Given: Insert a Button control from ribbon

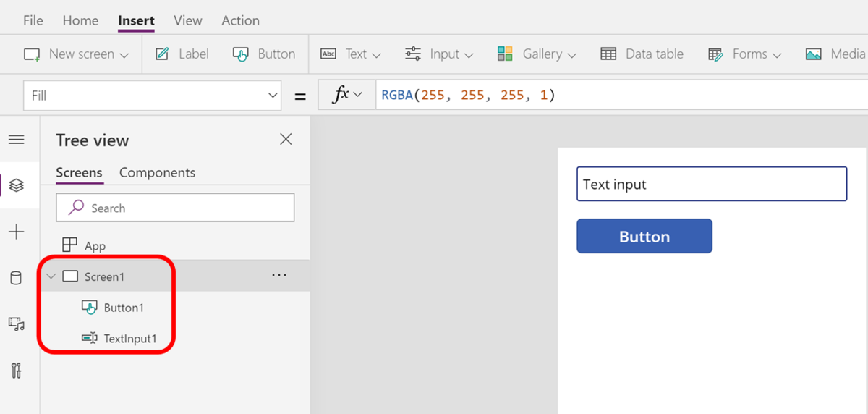Looking at the screenshot, I should pos(263,54).
